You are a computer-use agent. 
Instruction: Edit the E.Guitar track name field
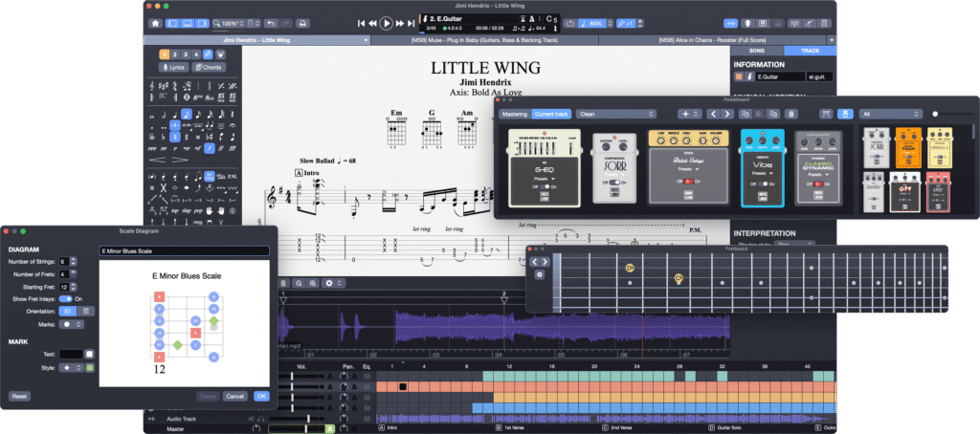pyautogui.click(x=780, y=76)
